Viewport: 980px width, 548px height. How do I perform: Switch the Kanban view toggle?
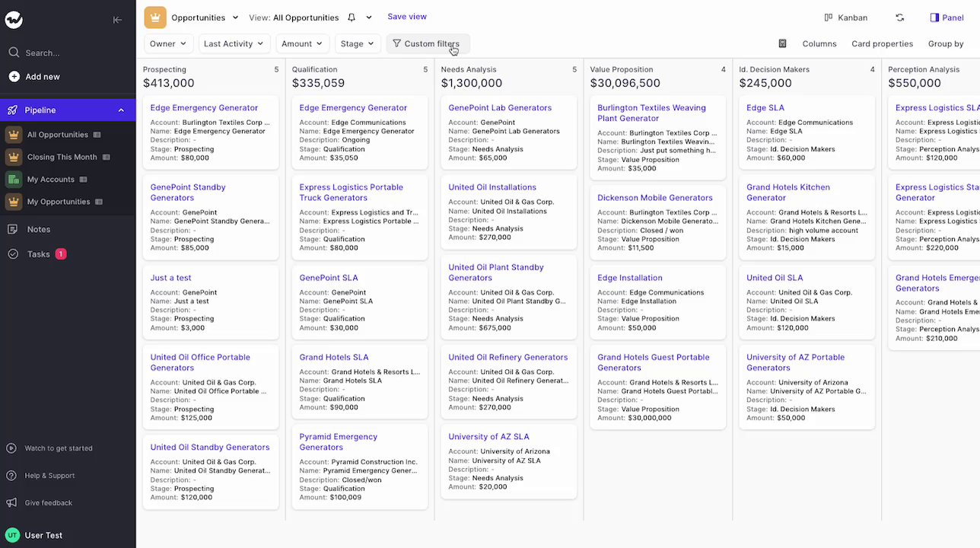(845, 18)
